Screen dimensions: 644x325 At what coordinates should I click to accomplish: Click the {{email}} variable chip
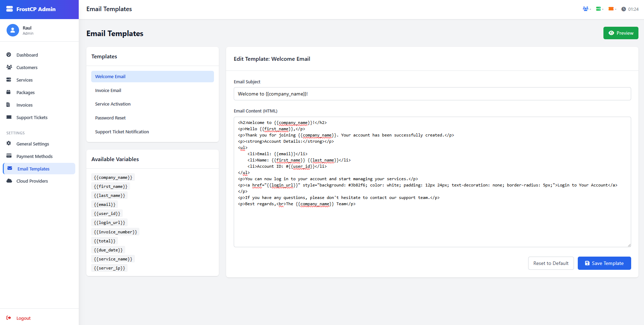pyautogui.click(x=105, y=205)
